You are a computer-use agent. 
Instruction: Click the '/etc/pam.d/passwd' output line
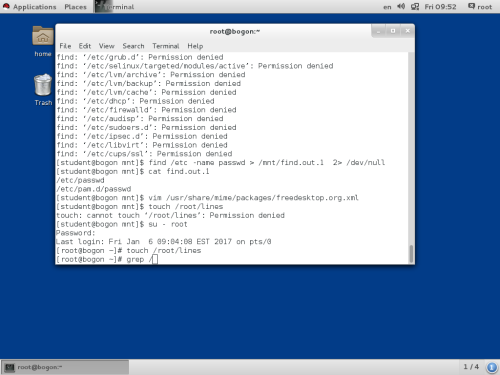(94, 189)
